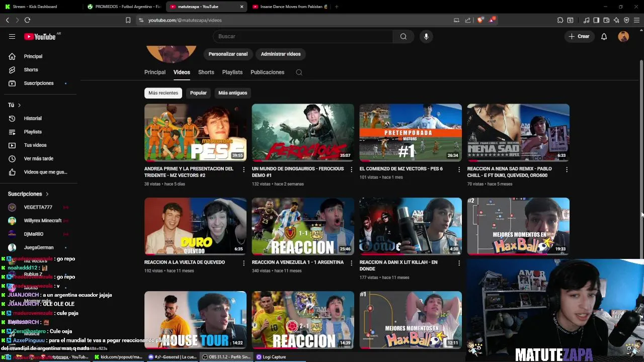Switch to Insane Dance Moves browser tab
This screenshot has height=362, width=644.
[289, 7]
